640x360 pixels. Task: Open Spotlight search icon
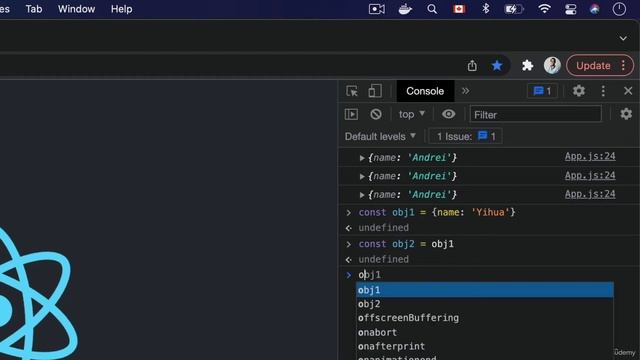(x=432, y=9)
